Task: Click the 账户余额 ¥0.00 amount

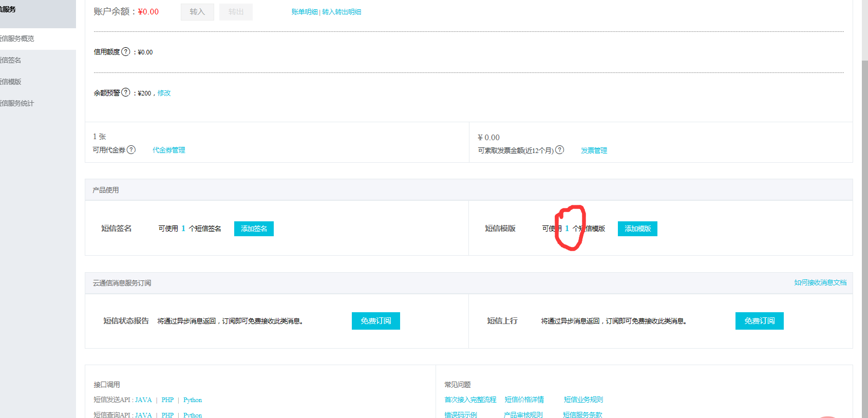Action: tap(148, 12)
